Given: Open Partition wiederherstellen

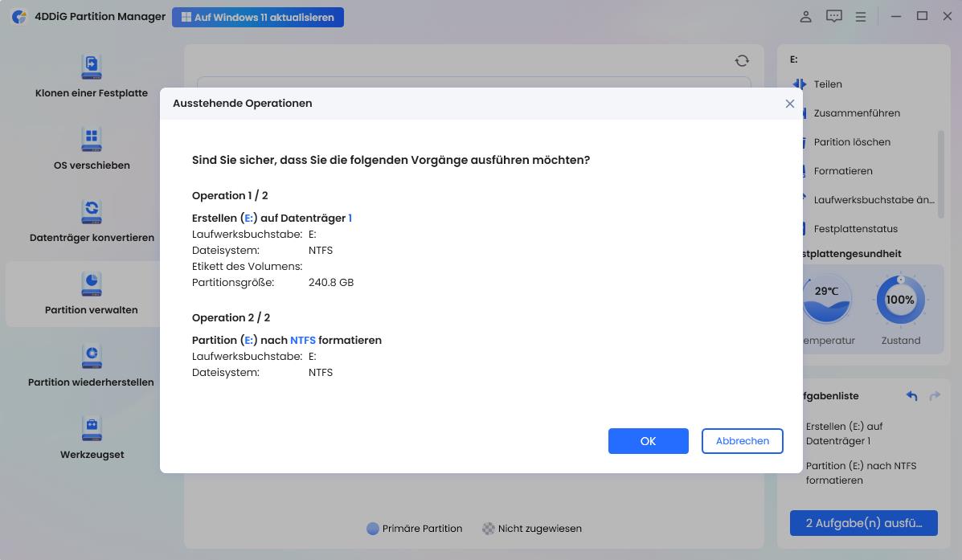Looking at the screenshot, I should coord(91,366).
